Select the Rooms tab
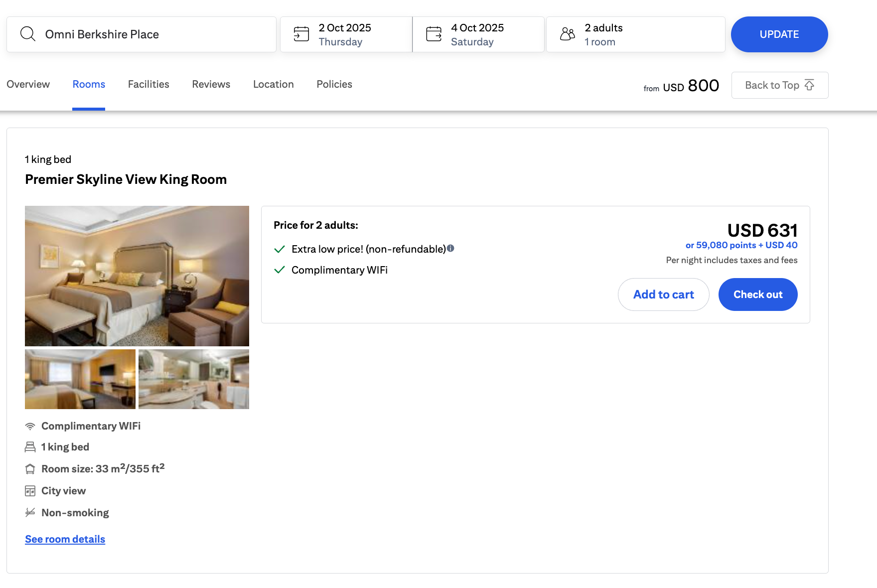This screenshot has width=877, height=588. (89, 84)
